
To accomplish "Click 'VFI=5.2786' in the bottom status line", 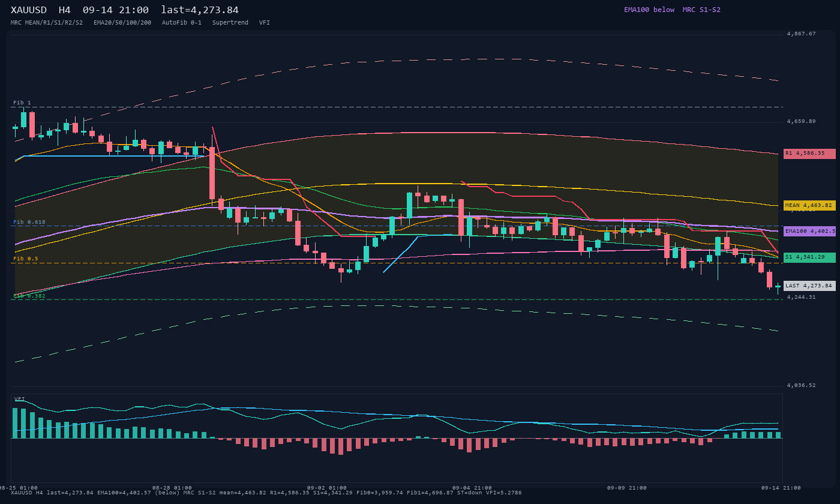I will tap(504, 493).
